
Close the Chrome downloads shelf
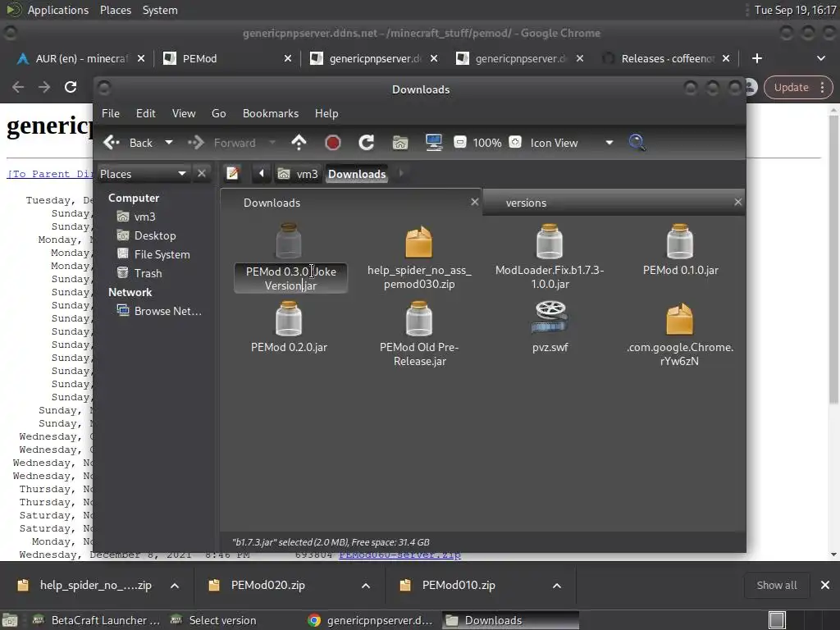(825, 586)
